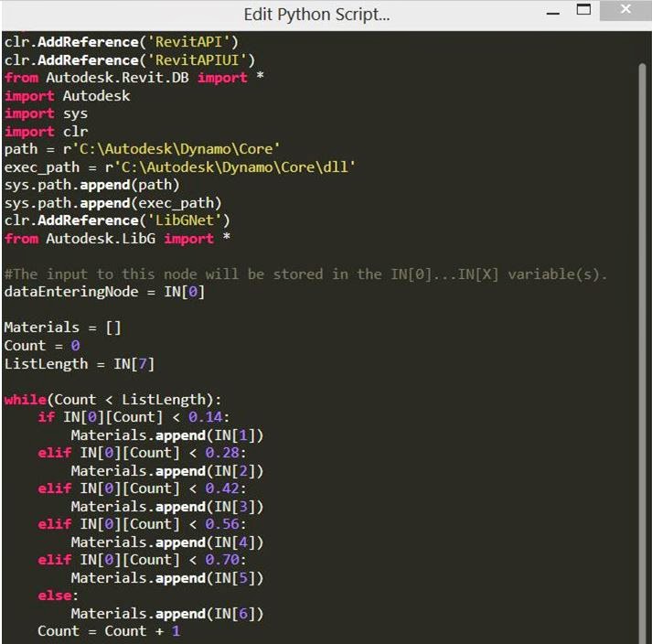Minimize the Edit Python Script window
This screenshot has width=652, height=644.
(552, 14)
